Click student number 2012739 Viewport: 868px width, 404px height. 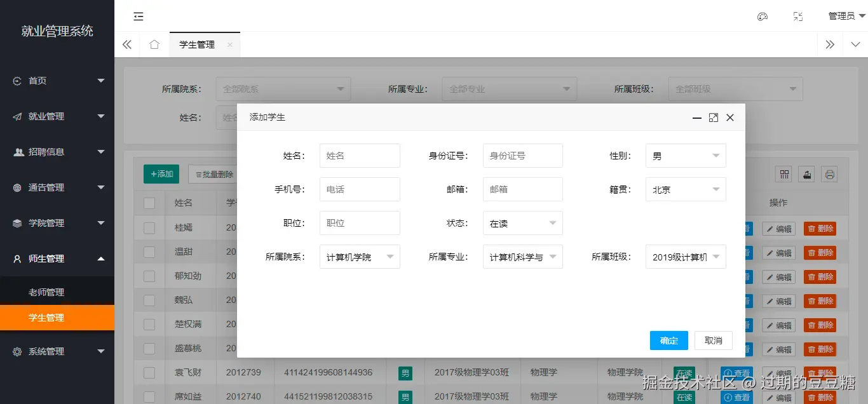[x=243, y=372]
